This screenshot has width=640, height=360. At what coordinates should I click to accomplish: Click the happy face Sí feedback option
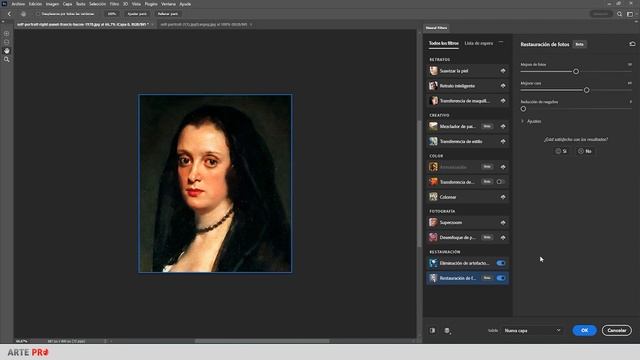(x=561, y=151)
